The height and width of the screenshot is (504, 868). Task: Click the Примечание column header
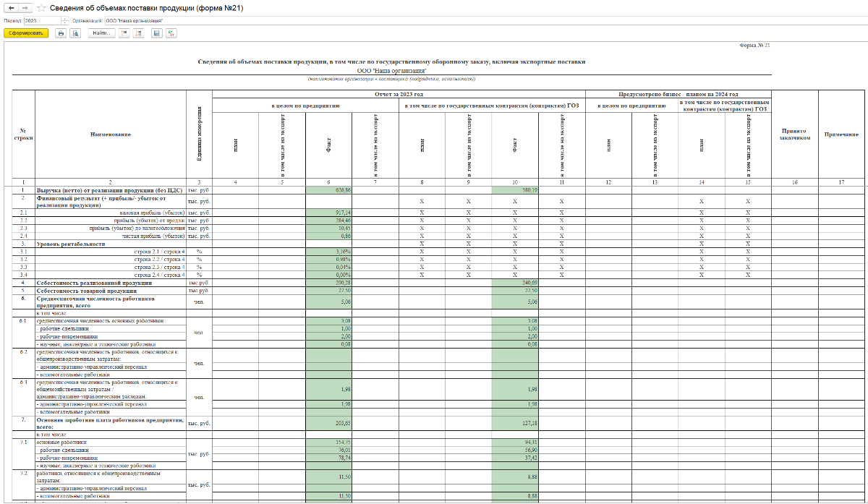[841, 134]
